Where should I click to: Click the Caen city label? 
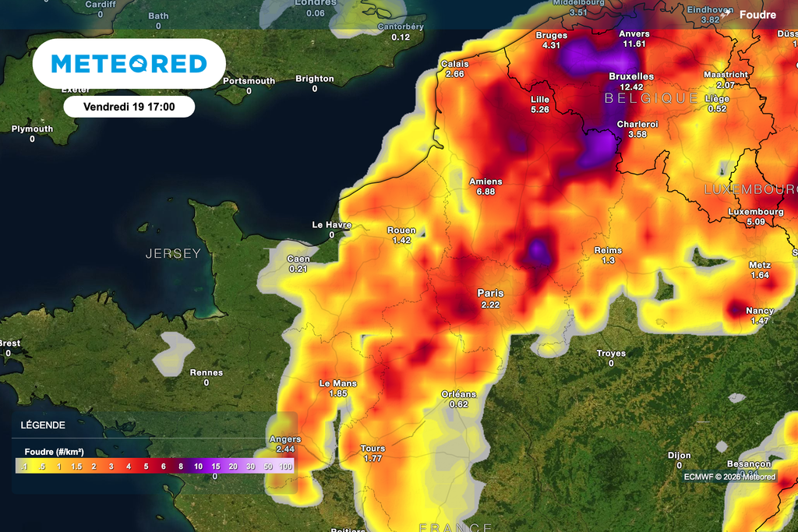pyautogui.click(x=298, y=259)
